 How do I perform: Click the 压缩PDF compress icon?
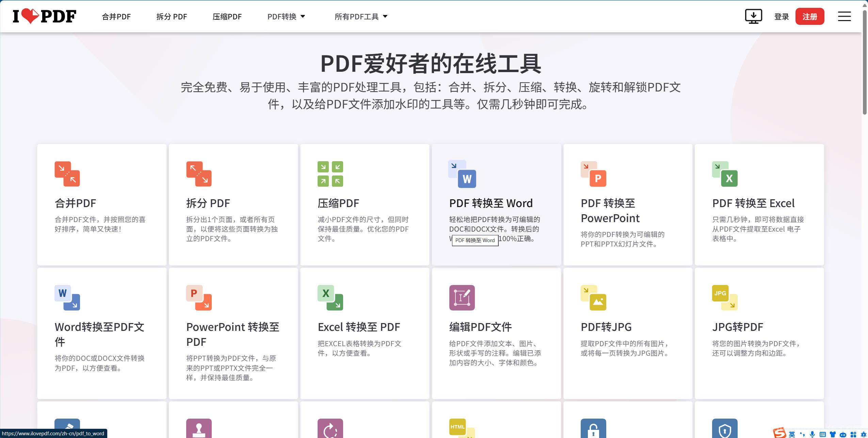tap(330, 174)
